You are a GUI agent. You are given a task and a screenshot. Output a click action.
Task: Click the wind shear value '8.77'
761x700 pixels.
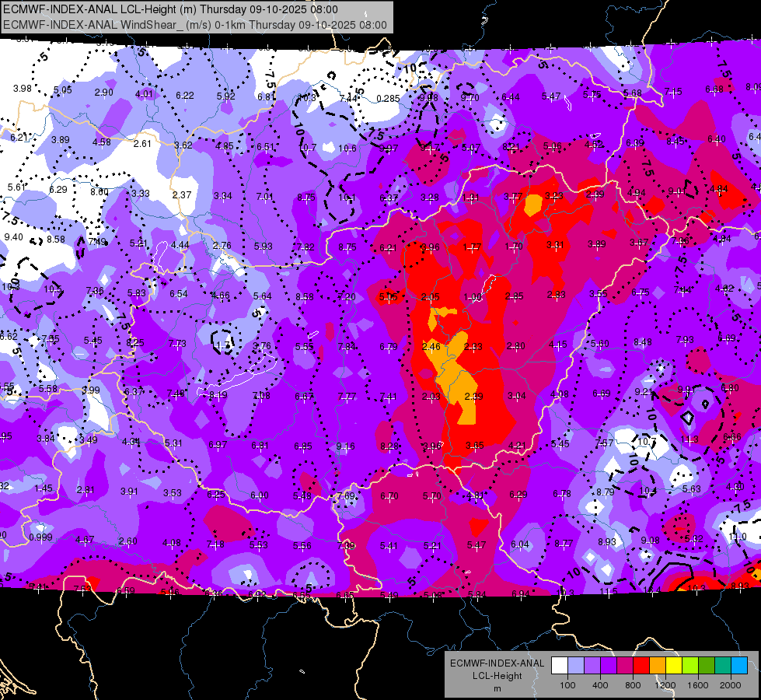coord(564,543)
